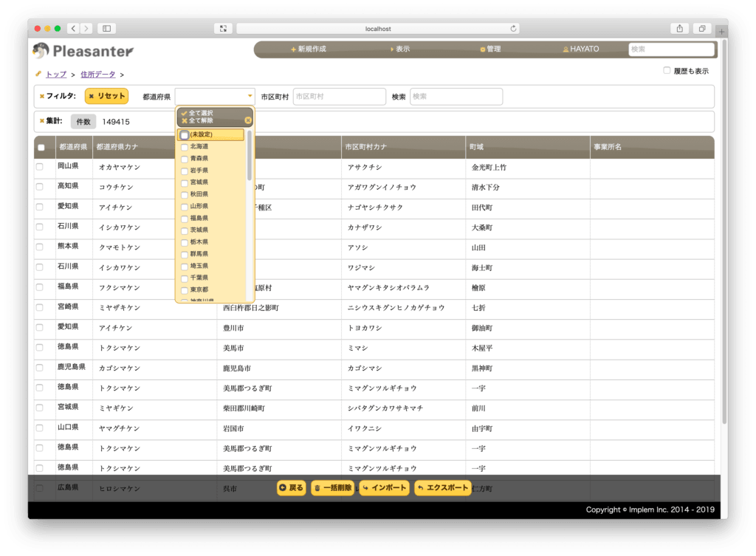Click the prefecture dropdown list scrollbar

[x=250, y=155]
